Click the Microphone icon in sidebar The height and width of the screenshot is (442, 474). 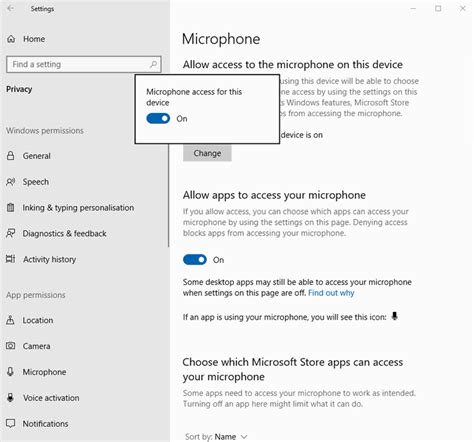coord(10,372)
